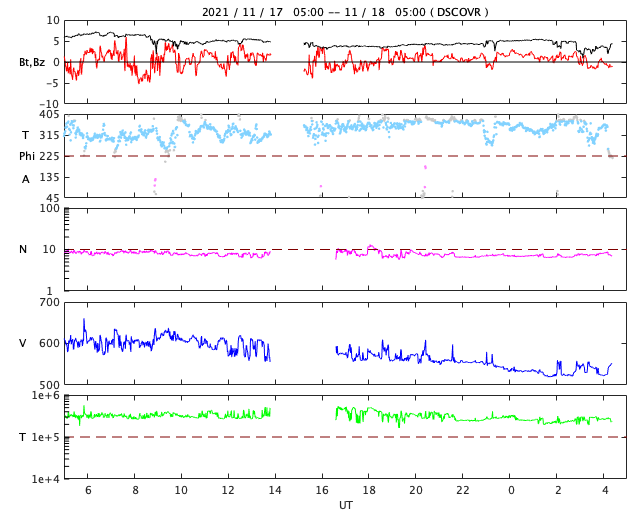Screen dimensions: 640x512
Task: Click the 700 value on the V axis
Action: 49,302
